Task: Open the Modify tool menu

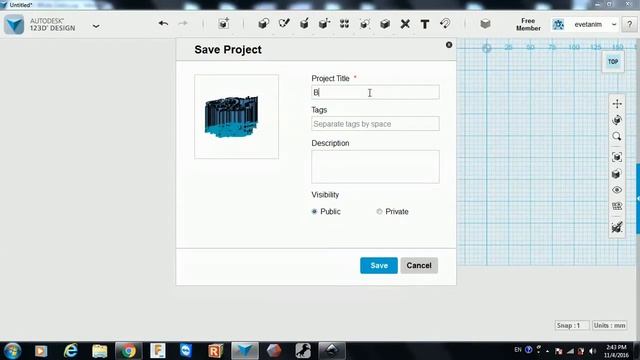Action: pos(324,24)
